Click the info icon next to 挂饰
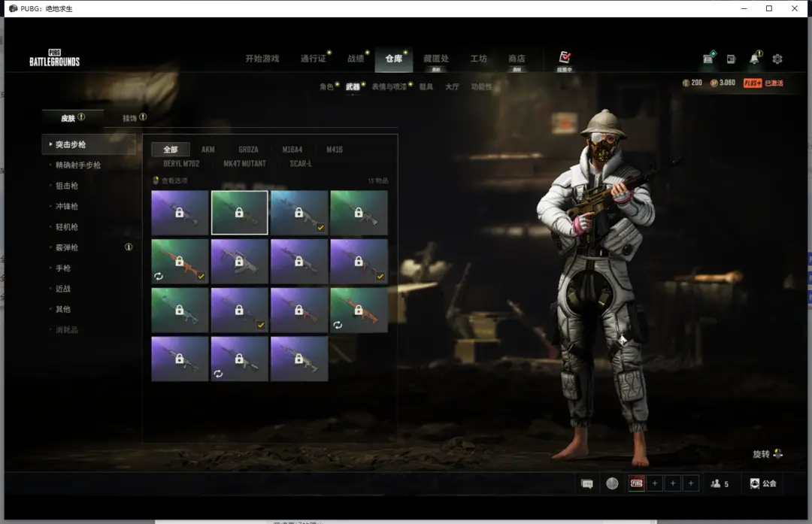 pyautogui.click(x=143, y=117)
